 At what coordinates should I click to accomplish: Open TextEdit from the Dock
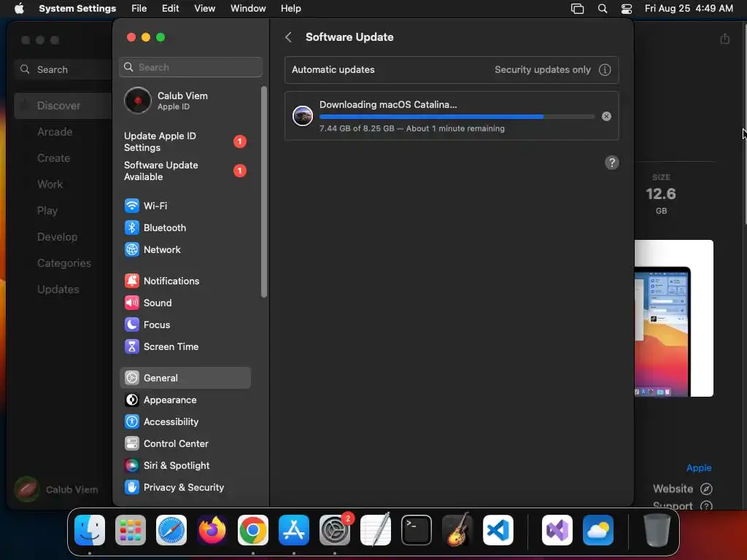[376, 530]
